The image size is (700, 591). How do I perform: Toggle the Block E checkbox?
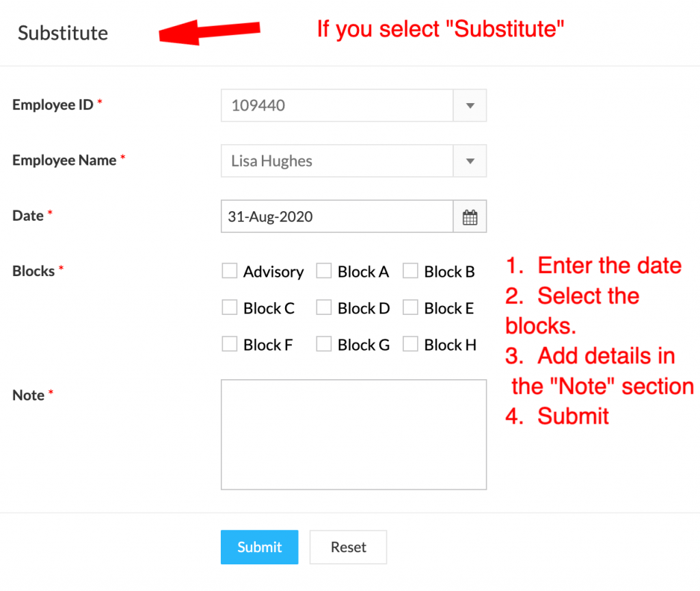click(x=410, y=308)
